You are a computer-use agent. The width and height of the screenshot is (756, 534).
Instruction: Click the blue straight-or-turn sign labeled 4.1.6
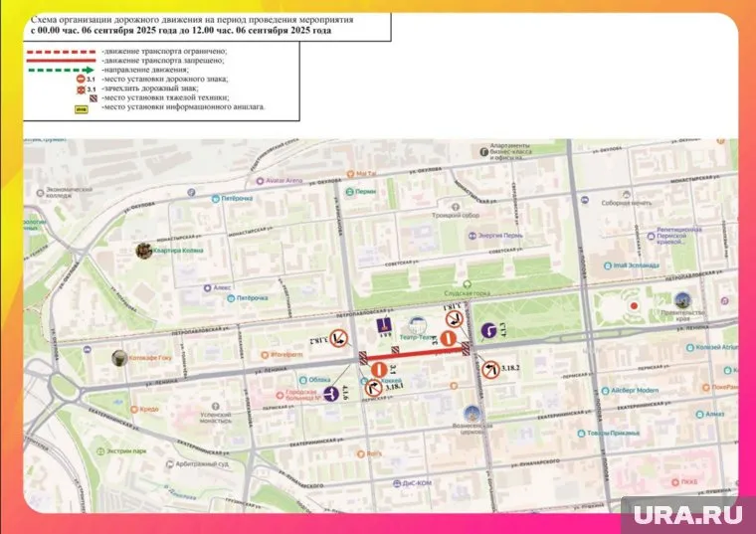coord(331,394)
